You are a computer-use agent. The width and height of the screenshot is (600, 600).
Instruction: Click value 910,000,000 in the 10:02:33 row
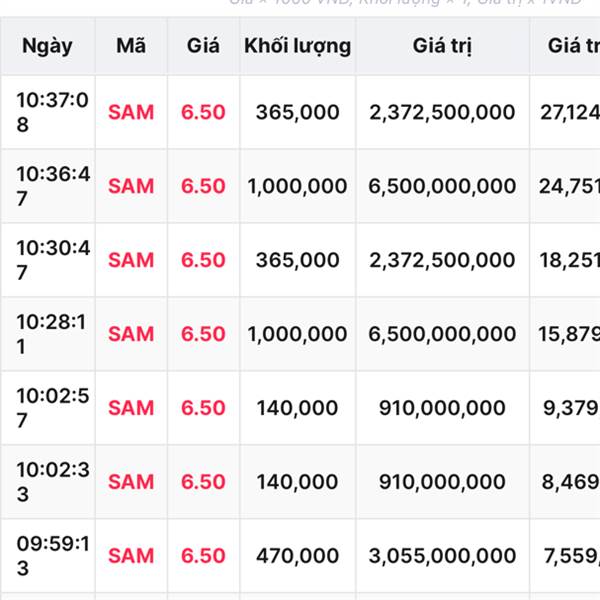(x=442, y=482)
